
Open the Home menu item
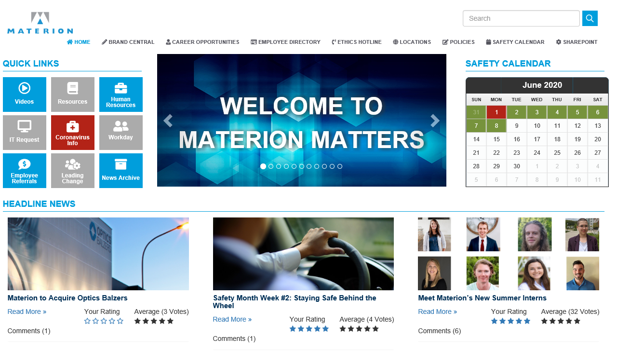coord(79,42)
